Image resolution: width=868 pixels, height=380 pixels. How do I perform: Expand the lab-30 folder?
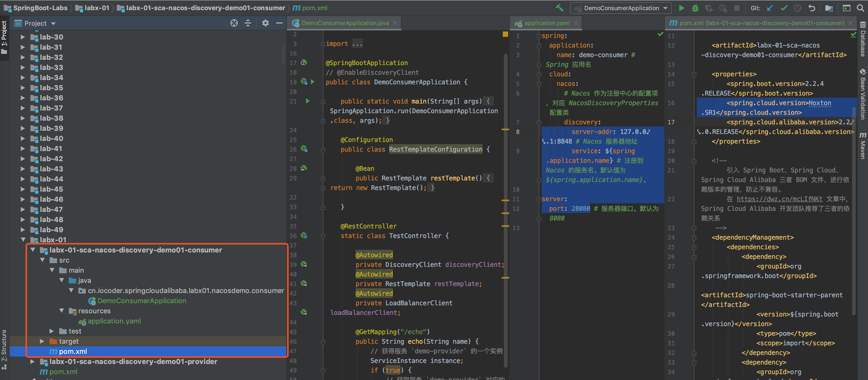click(23, 37)
